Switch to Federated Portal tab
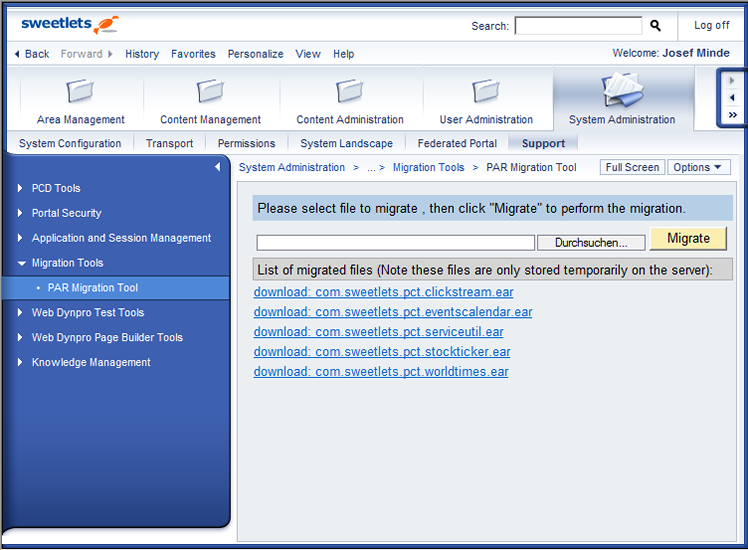The height and width of the screenshot is (550, 748). click(457, 143)
